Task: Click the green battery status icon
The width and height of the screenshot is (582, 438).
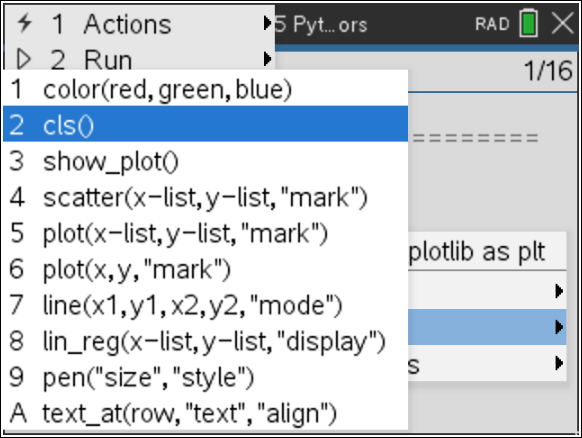Action: point(529,23)
